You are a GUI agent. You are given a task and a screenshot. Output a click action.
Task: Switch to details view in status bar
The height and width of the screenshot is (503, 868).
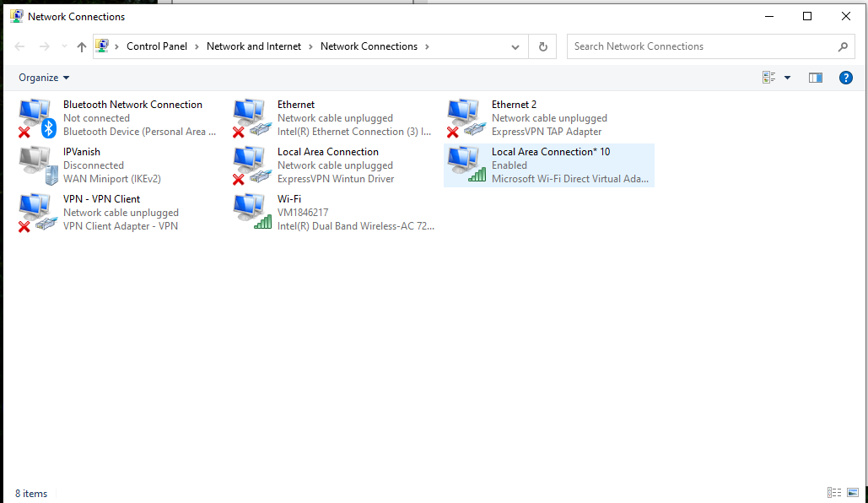click(x=833, y=492)
